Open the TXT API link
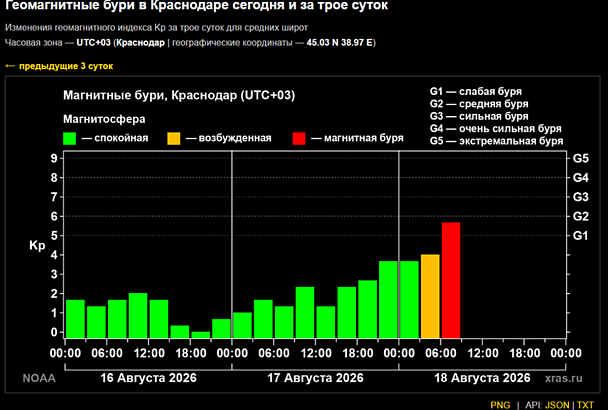 (x=585, y=405)
